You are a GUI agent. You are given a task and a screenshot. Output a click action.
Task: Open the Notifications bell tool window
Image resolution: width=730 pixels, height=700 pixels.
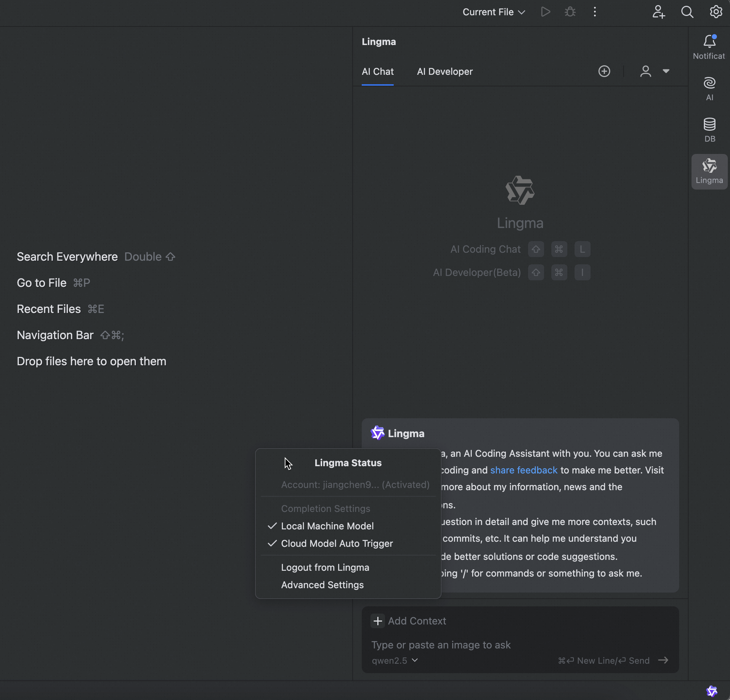[709, 47]
